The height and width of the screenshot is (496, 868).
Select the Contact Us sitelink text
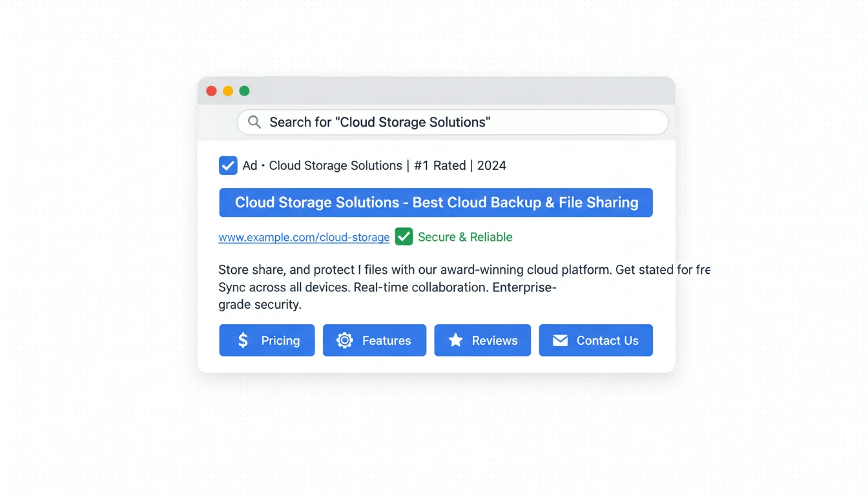click(607, 340)
